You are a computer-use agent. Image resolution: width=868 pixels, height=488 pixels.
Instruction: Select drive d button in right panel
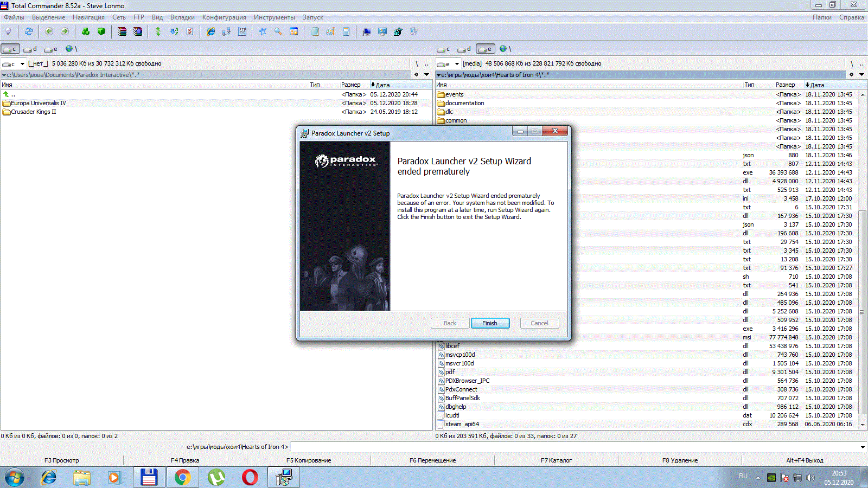click(x=464, y=49)
